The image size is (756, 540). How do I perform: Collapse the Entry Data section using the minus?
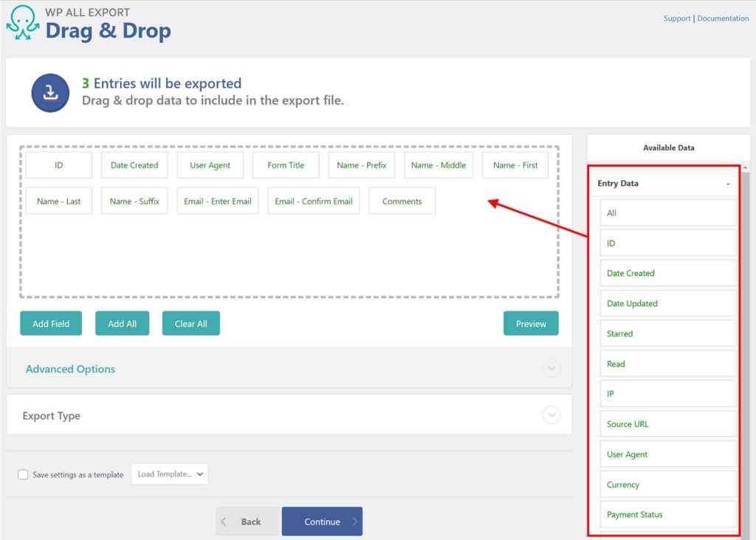coord(727,183)
